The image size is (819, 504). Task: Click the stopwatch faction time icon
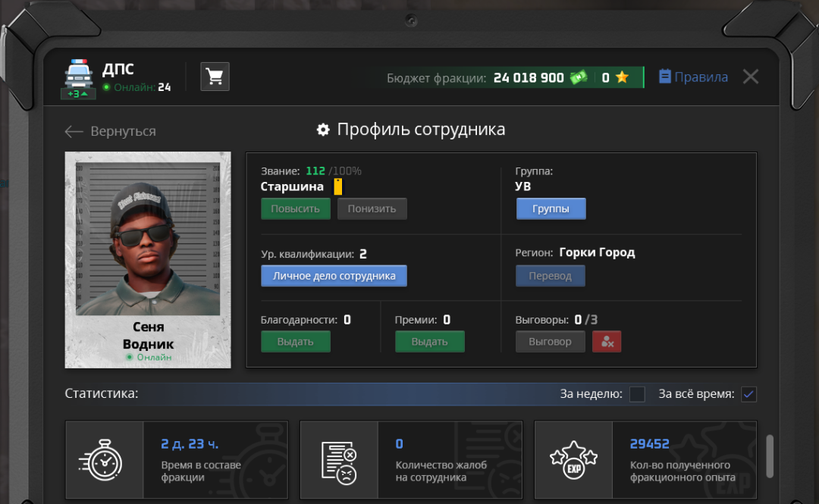[x=102, y=459]
